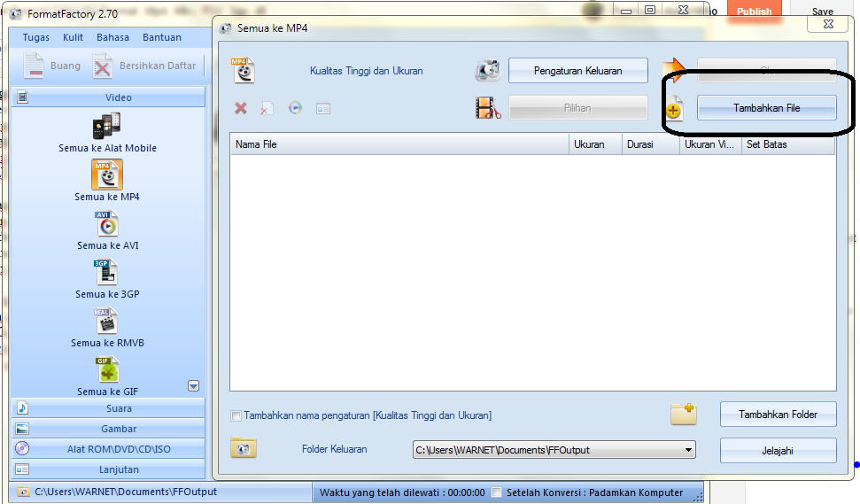Click the Lanjutan section icon
Screen dimensions: 860x504
pyautogui.click(x=22, y=469)
